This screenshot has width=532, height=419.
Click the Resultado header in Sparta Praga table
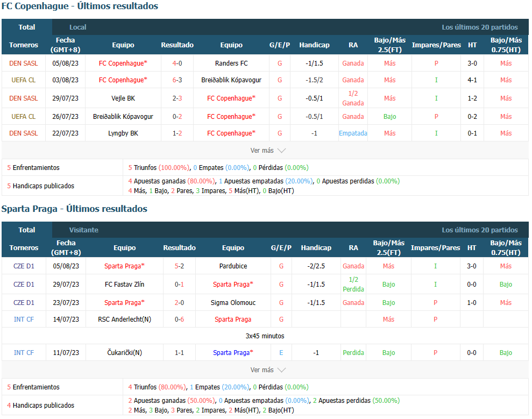(x=179, y=248)
